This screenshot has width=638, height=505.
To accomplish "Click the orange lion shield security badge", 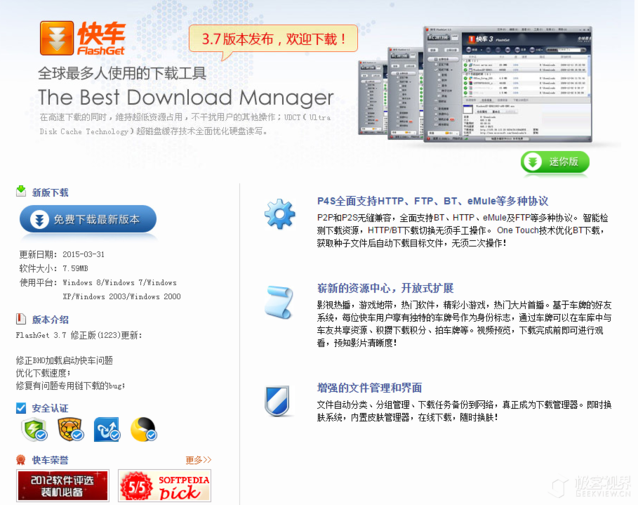I will point(71,429).
